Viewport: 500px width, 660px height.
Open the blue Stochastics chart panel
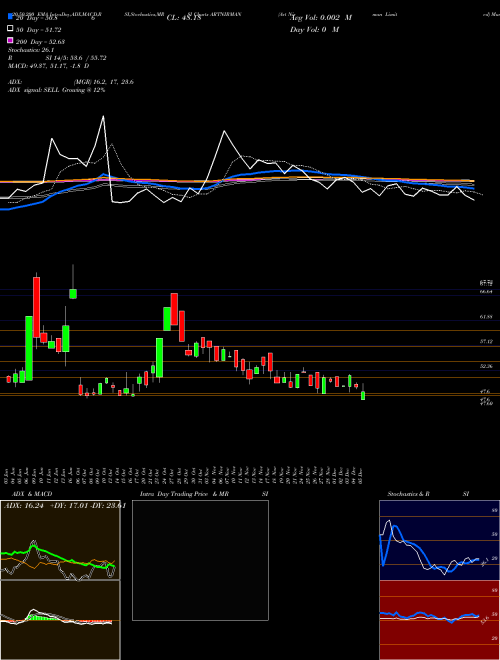click(439, 540)
